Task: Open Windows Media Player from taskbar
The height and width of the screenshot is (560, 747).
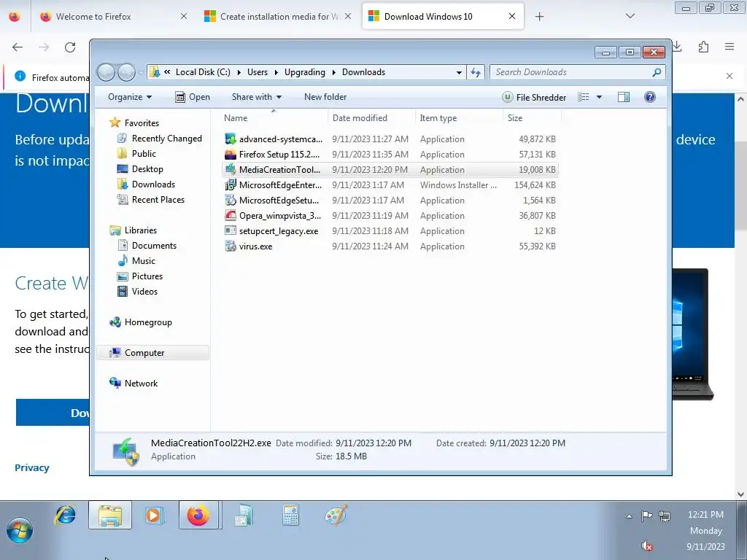Action: coord(155,516)
